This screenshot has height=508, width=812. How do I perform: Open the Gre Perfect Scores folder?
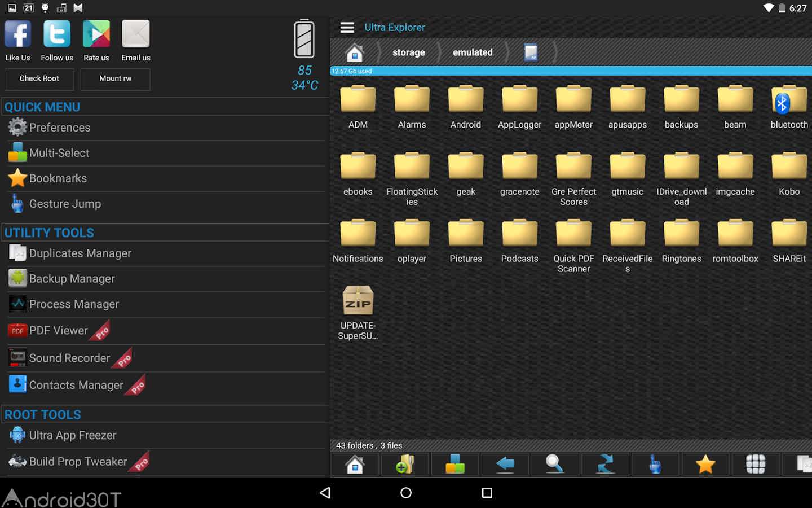(x=573, y=179)
